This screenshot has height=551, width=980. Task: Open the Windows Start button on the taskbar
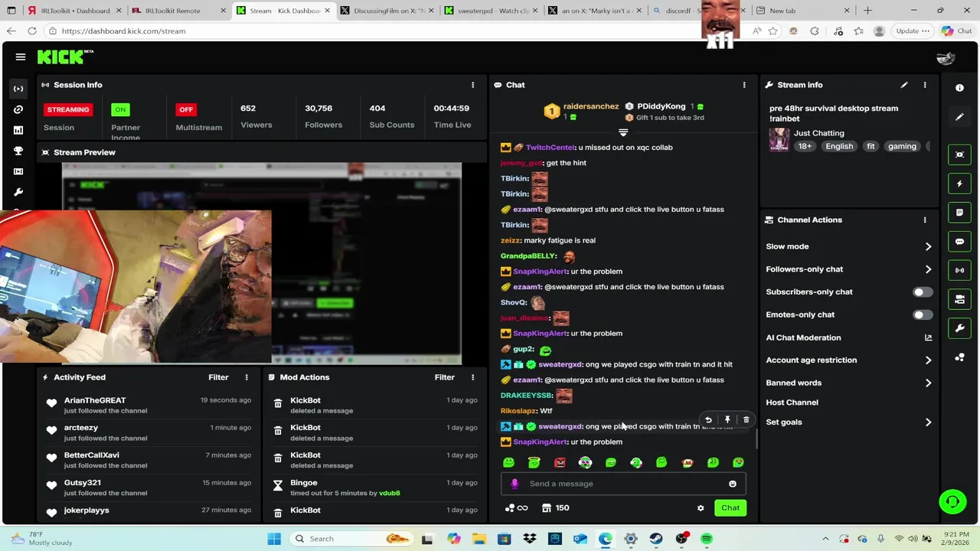coord(274,539)
